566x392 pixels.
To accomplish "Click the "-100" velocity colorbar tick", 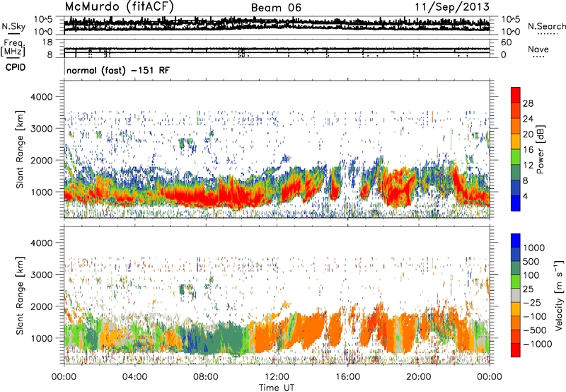I will pos(535,316).
